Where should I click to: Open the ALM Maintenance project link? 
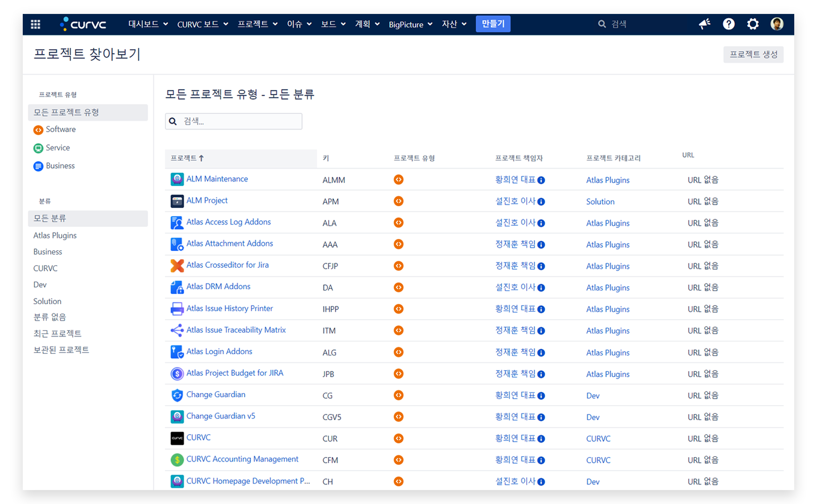[x=217, y=179]
